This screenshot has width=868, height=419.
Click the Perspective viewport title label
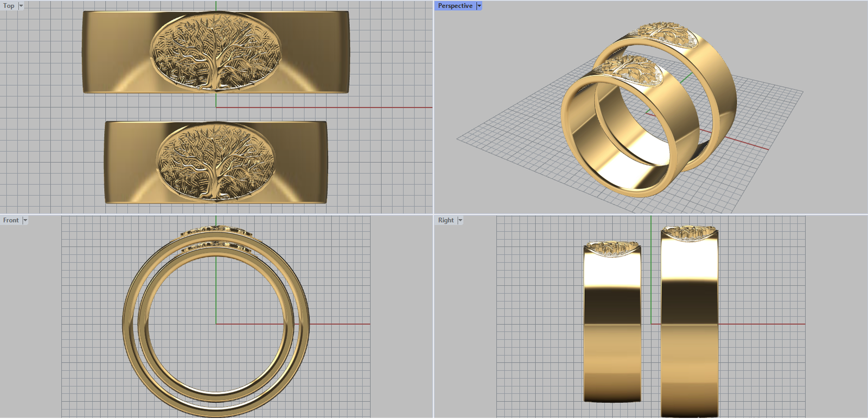tap(455, 6)
